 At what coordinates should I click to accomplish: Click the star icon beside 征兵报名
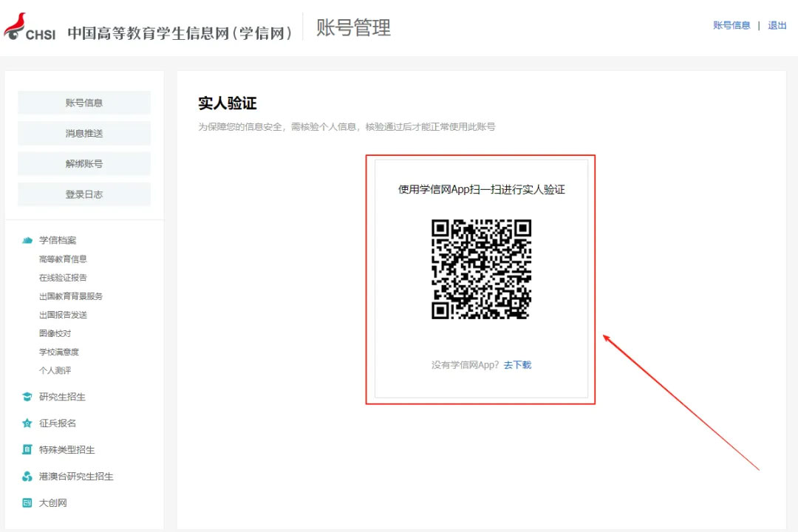point(27,423)
